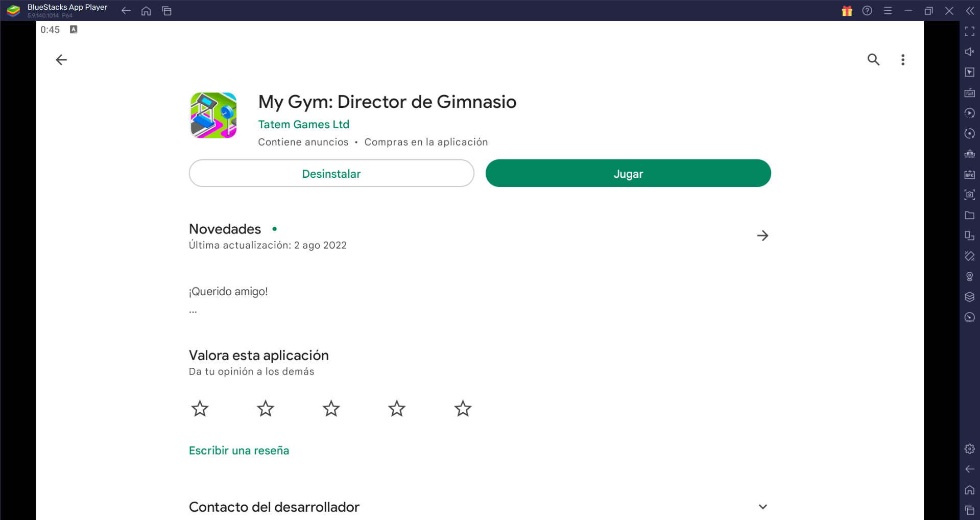Open recent apps from title bar
The image size is (980, 520).
166,11
